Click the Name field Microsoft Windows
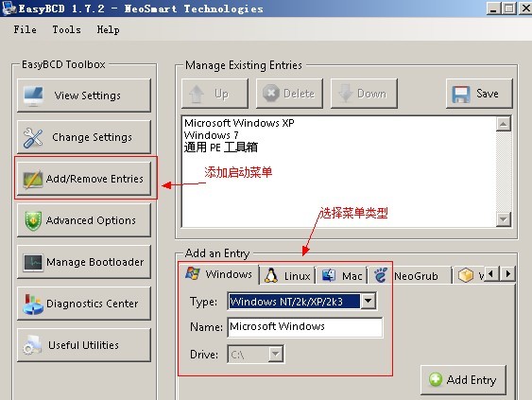The image size is (532, 400). (305, 327)
